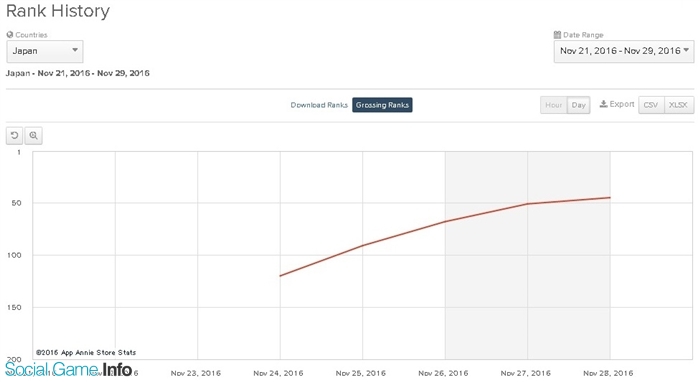700x382 pixels.
Task: Click the Export label
Action: [622, 104]
